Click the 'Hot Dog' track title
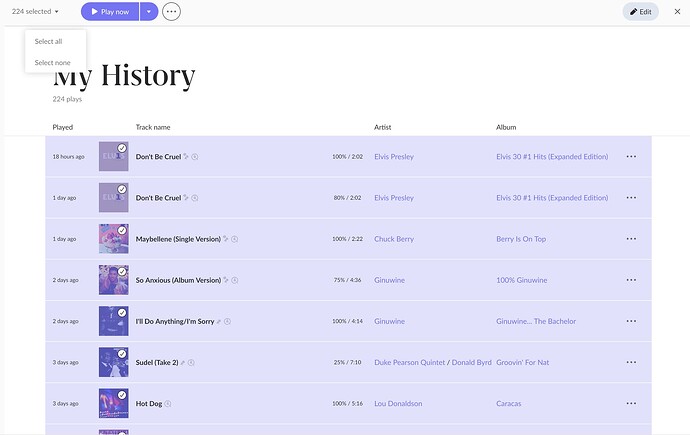The width and height of the screenshot is (690, 435). [x=149, y=404]
